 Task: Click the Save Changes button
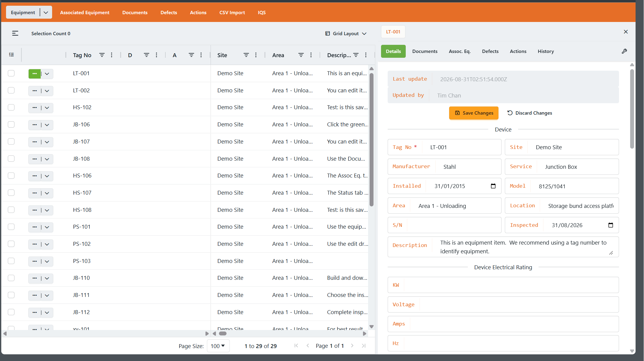tap(474, 113)
